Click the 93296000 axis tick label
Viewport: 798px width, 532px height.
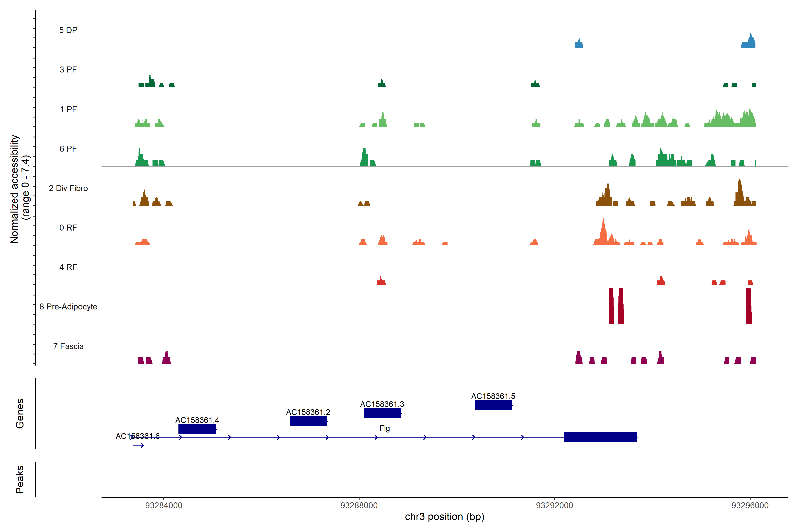coord(750,506)
